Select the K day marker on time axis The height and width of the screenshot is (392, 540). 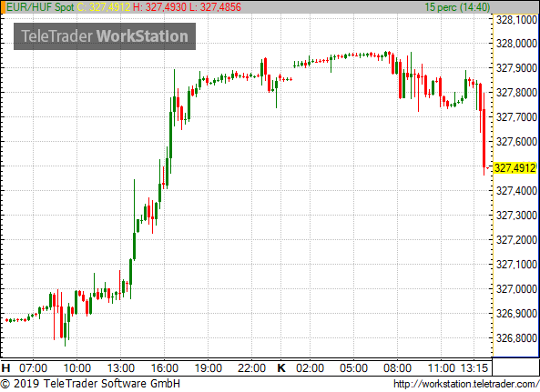click(281, 368)
